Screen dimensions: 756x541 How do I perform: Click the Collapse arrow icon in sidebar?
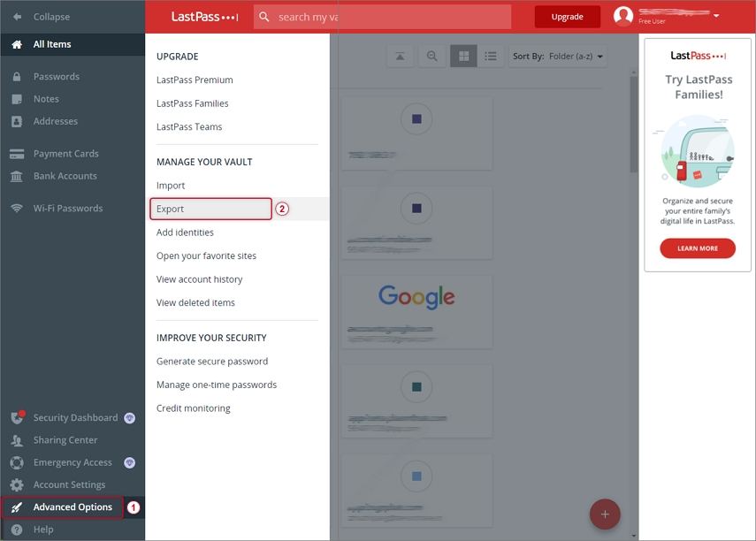click(18, 17)
